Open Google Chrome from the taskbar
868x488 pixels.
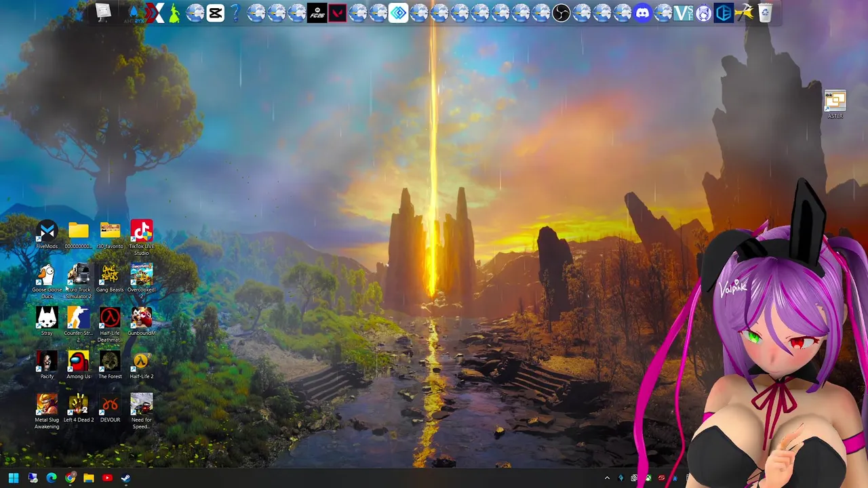(x=71, y=478)
